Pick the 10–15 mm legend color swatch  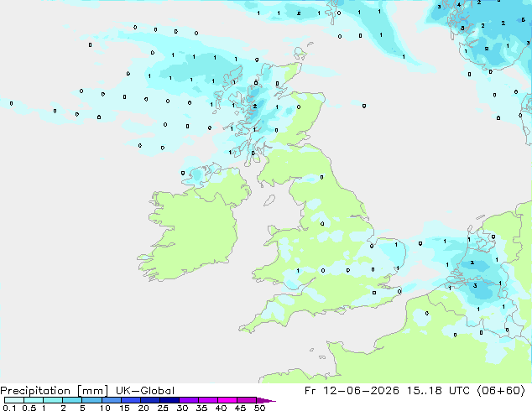pos(111,400)
